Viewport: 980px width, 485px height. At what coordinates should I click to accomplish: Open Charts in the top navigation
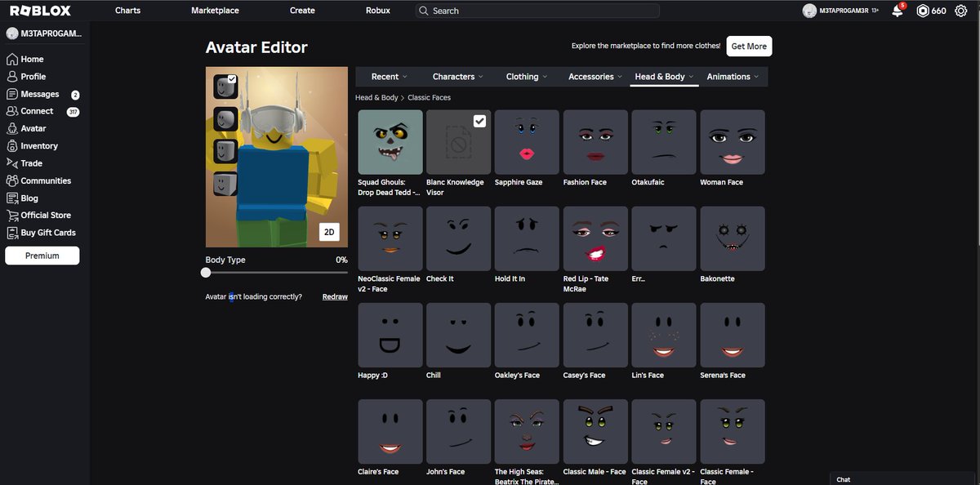[127, 11]
